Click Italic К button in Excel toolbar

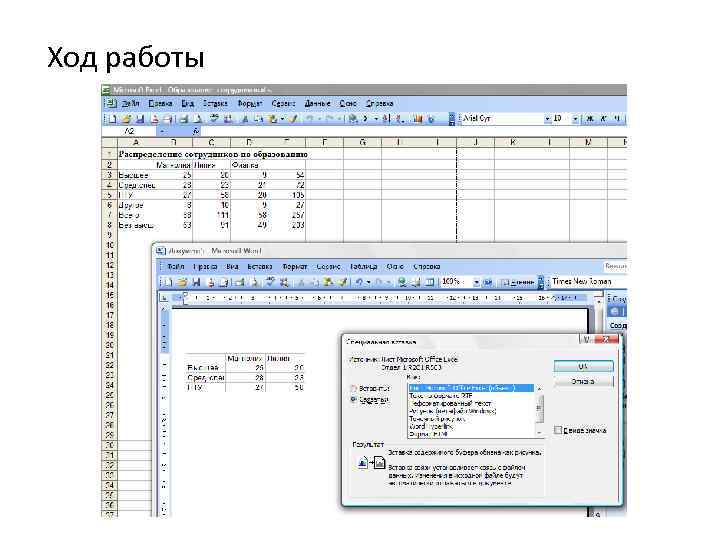(x=604, y=118)
